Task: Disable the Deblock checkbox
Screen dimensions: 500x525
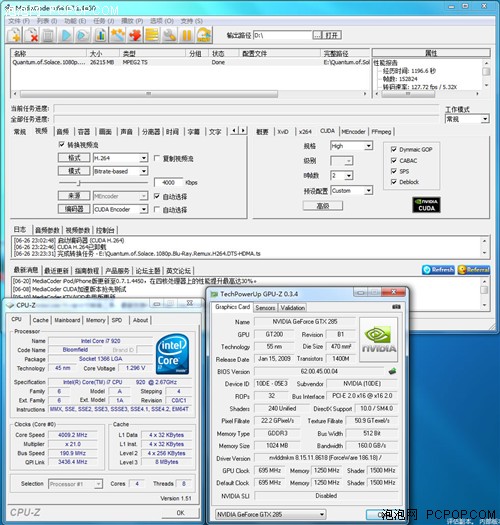Action: (394, 182)
